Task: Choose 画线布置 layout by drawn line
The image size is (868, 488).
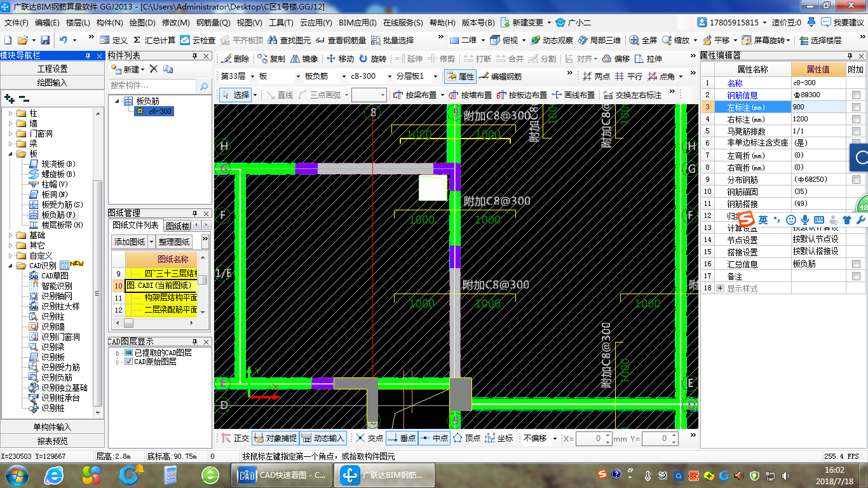Action: pos(573,95)
